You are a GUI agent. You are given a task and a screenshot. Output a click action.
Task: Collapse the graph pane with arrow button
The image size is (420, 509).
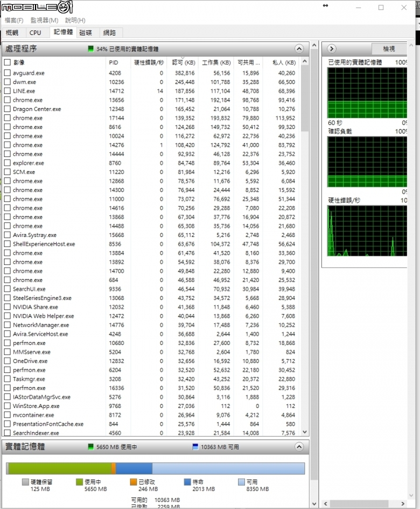[331, 48]
